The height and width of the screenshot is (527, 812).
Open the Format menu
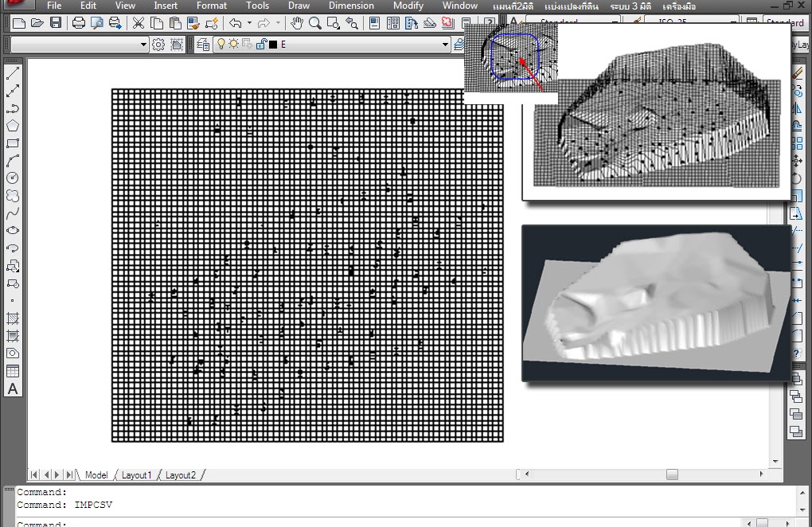click(211, 6)
